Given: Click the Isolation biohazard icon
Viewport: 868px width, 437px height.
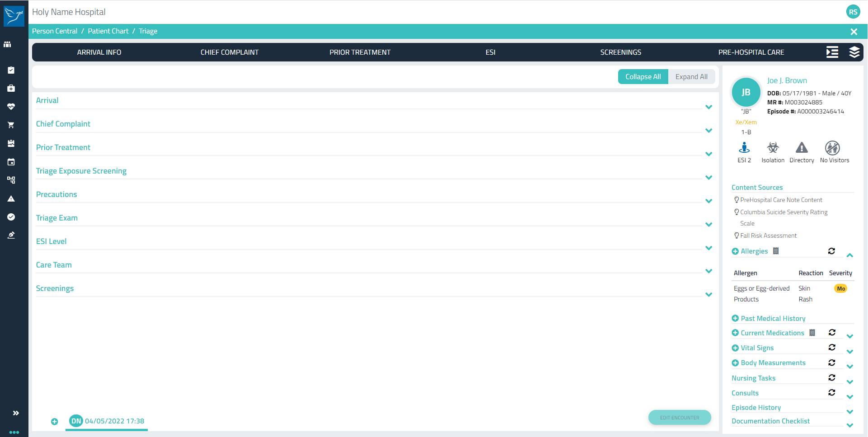Looking at the screenshot, I should [x=773, y=148].
